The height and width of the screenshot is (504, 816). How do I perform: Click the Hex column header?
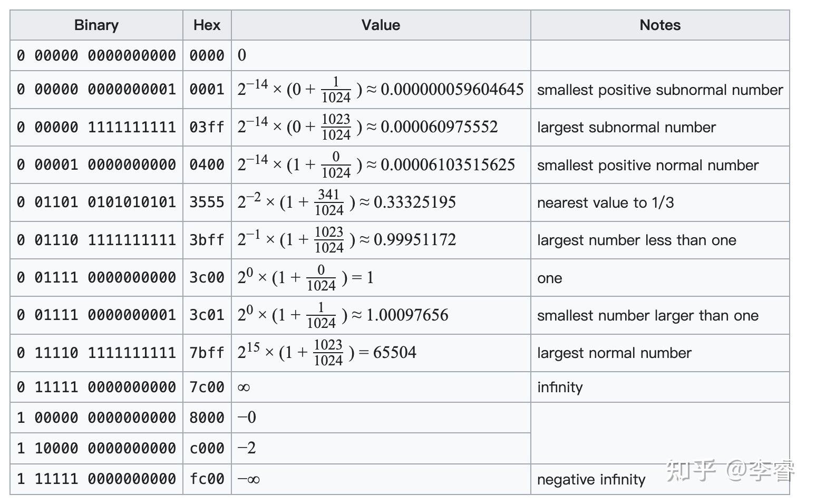207,25
